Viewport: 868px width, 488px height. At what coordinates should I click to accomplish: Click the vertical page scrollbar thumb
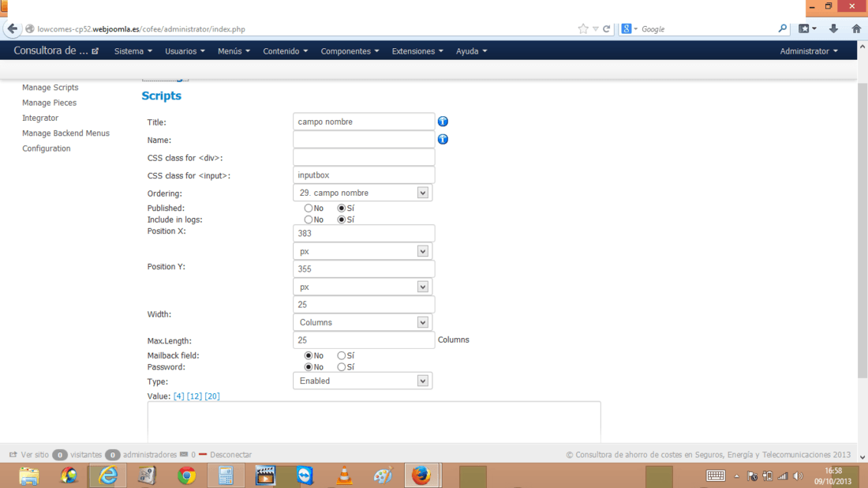[x=862, y=230]
